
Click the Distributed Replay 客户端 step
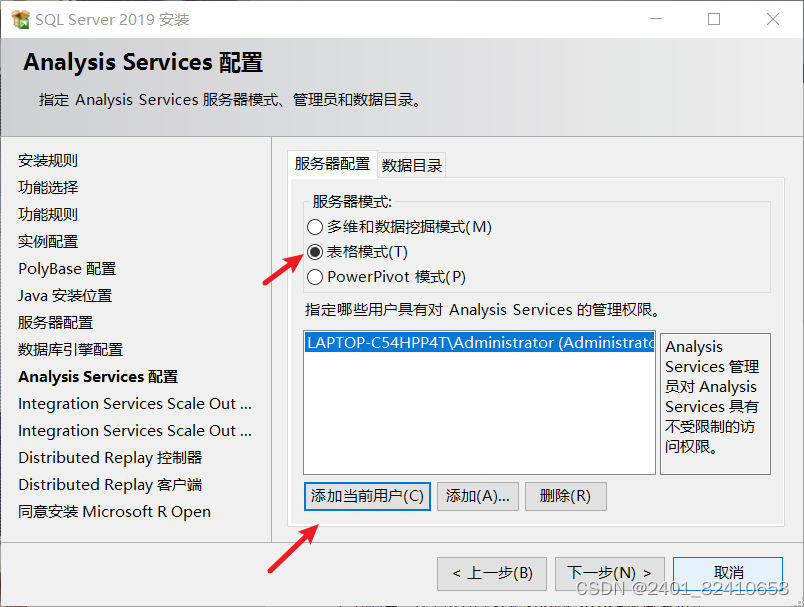tap(110, 484)
